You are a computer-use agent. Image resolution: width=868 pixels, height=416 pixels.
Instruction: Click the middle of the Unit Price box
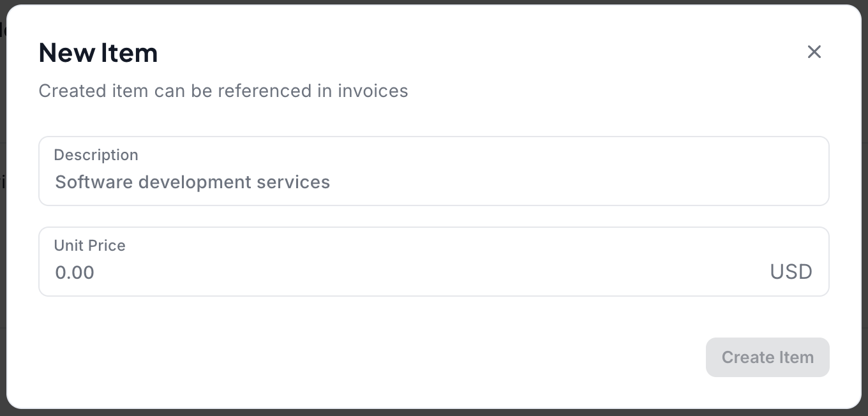[x=434, y=262]
